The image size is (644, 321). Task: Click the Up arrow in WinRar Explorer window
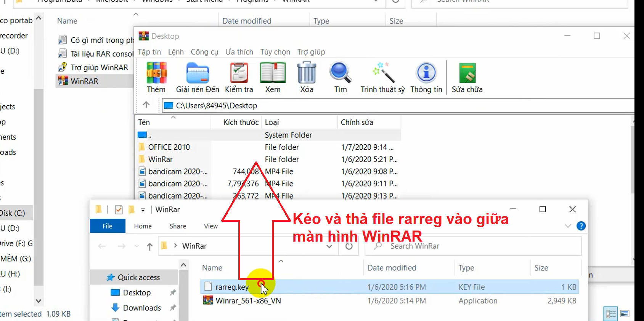150,247
